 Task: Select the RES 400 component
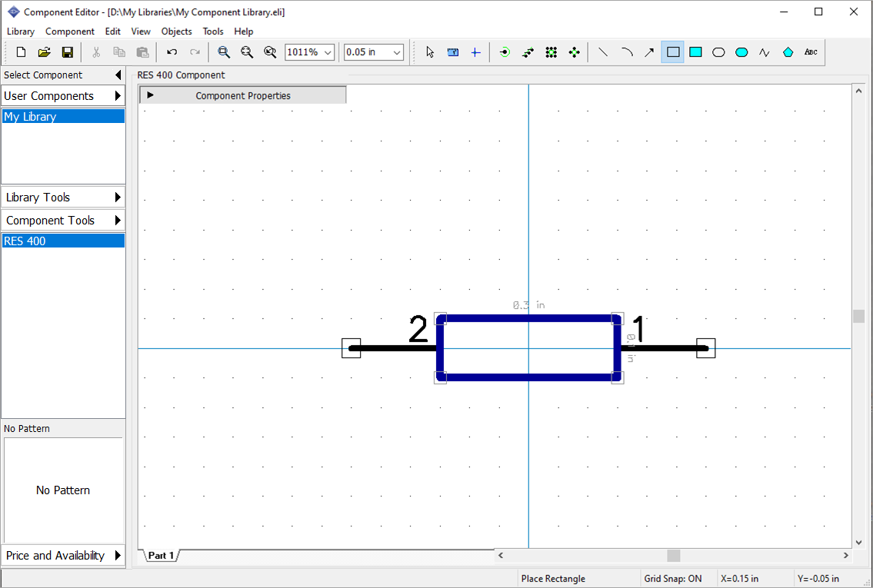(63, 241)
